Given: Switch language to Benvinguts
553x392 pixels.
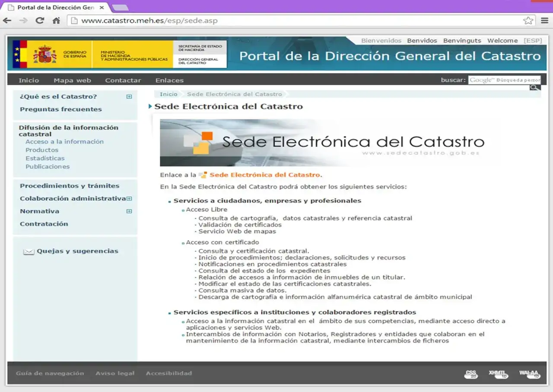Looking at the screenshot, I should pyautogui.click(x=462, y=41).
